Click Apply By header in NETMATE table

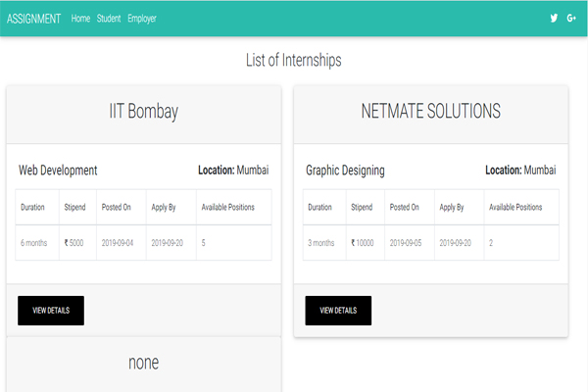459,207
